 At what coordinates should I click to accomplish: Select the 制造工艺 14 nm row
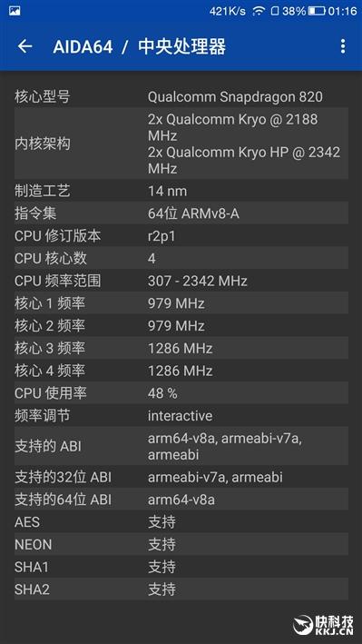(181, 191)
